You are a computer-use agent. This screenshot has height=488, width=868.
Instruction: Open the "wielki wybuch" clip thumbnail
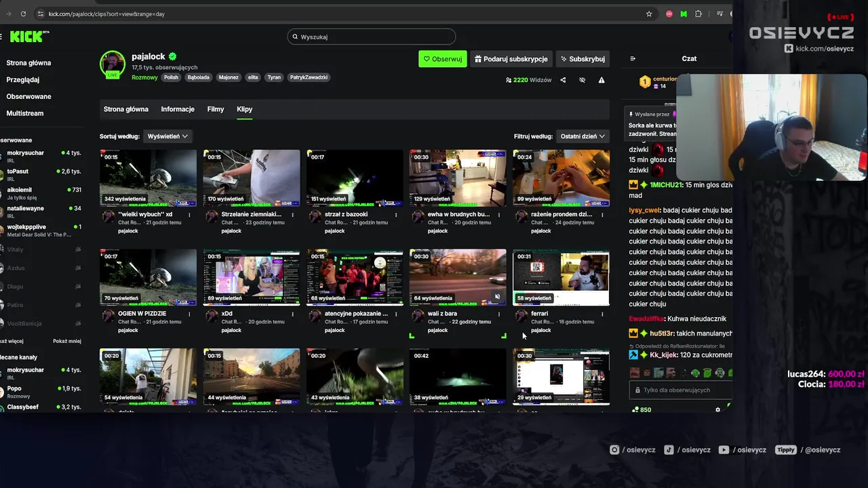point(148,178)
